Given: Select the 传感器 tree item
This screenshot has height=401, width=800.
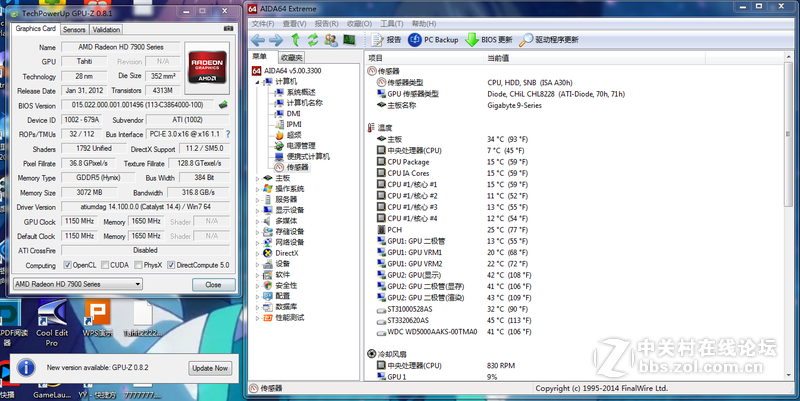Looking at the screenshot, I should tap(292, 167).
